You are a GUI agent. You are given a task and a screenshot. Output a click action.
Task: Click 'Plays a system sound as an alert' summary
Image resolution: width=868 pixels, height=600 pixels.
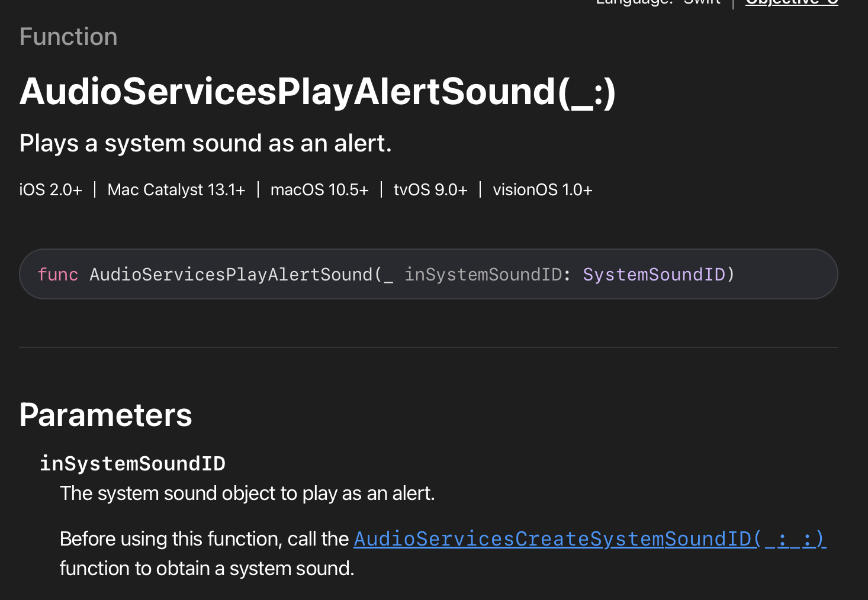(205, 143)
